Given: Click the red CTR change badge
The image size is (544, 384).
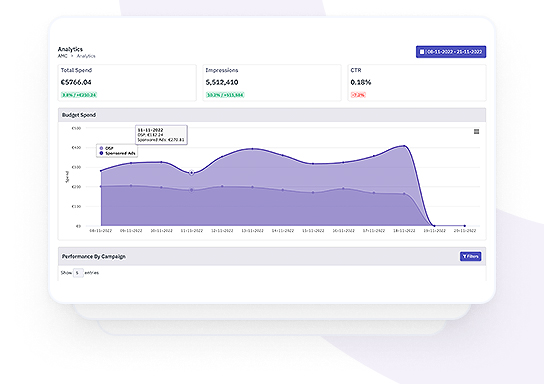Looking at the screenshot, I should click(358, 95).
